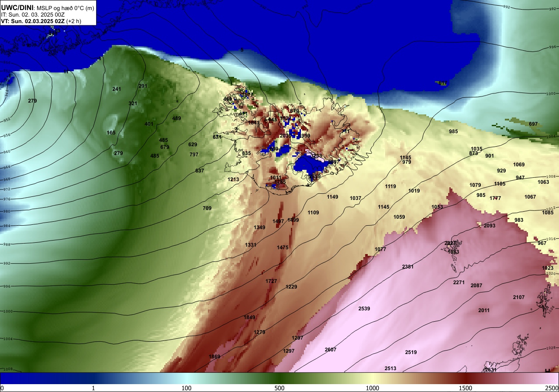Click the map value 1037
This screenshot has width=559, height=392.
tap(355, 198)
